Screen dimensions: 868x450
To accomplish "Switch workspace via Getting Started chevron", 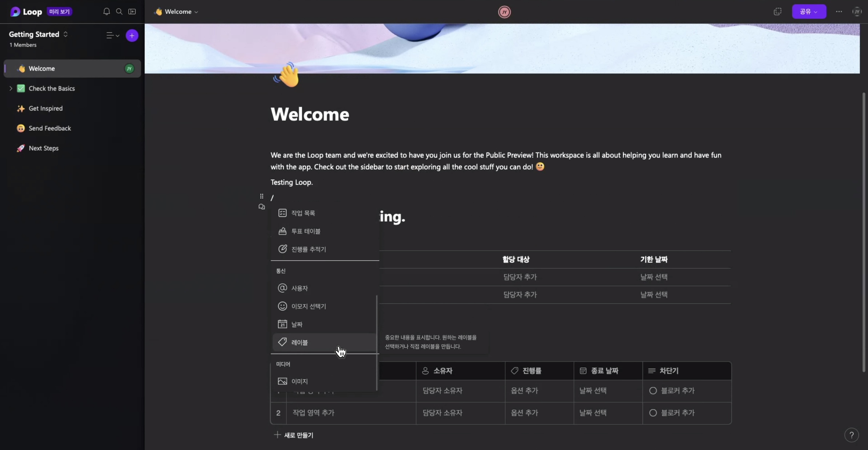I will pos(65,34).
